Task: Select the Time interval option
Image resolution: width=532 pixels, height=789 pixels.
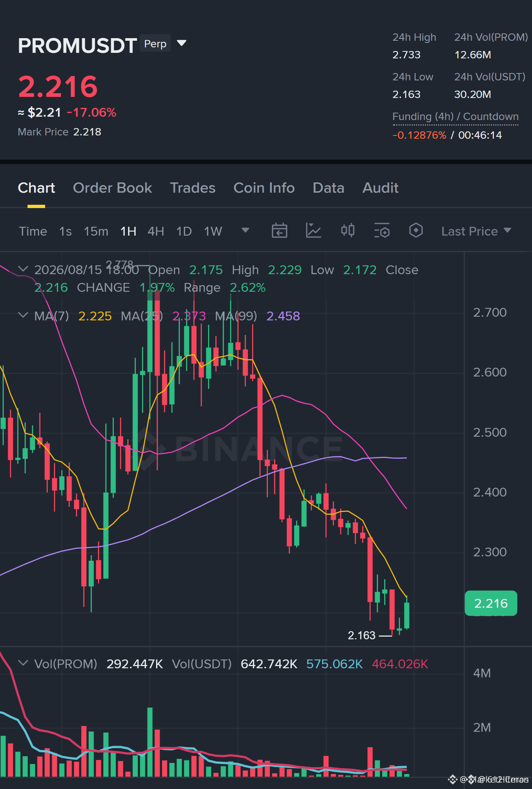Action: [33, 232]
